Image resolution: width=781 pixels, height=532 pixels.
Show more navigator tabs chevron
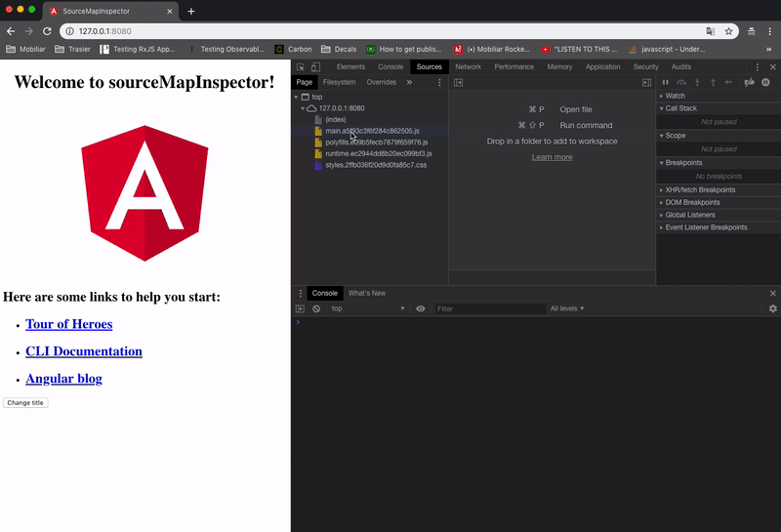(x=409, y=82)
